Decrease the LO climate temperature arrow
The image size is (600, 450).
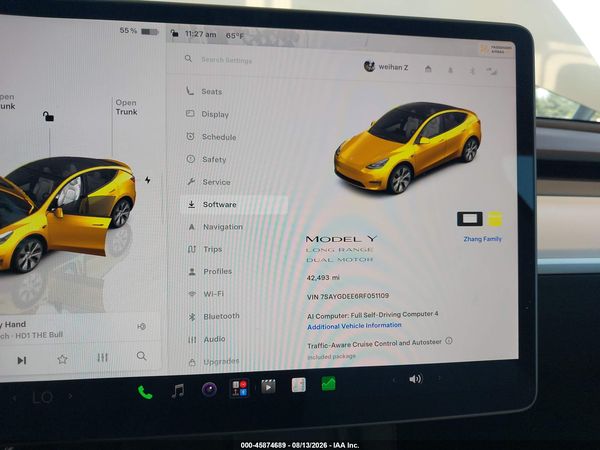[14, 399]
